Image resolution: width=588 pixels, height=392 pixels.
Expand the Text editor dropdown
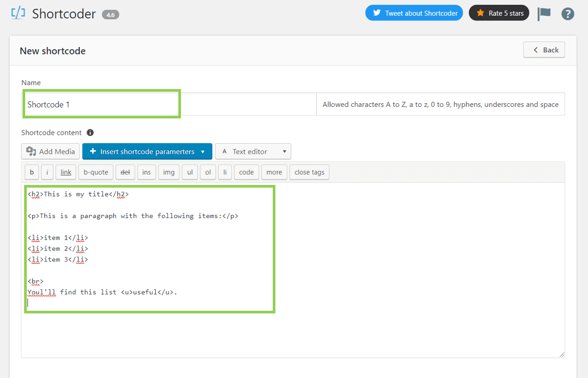(253, 151)
